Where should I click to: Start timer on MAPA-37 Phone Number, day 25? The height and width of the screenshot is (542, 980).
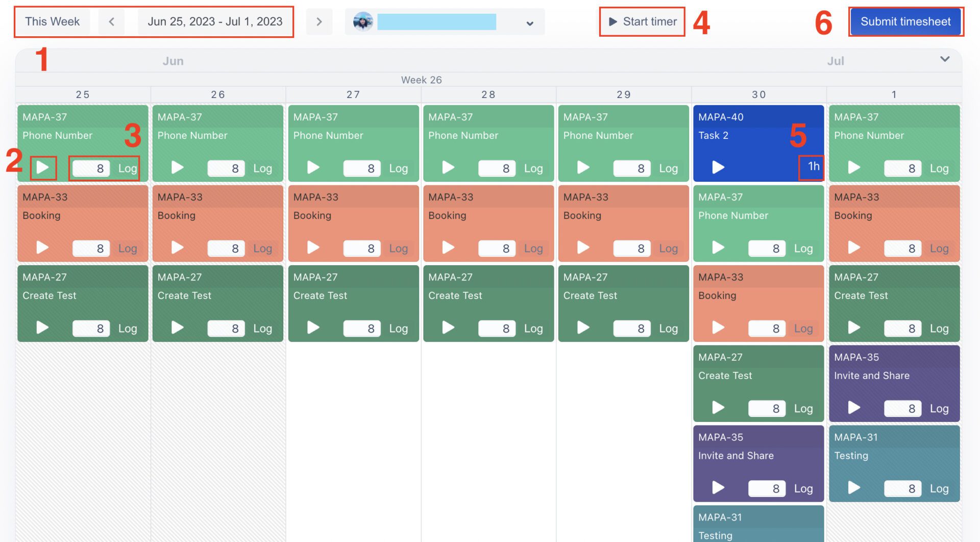(x=43, y=168)
